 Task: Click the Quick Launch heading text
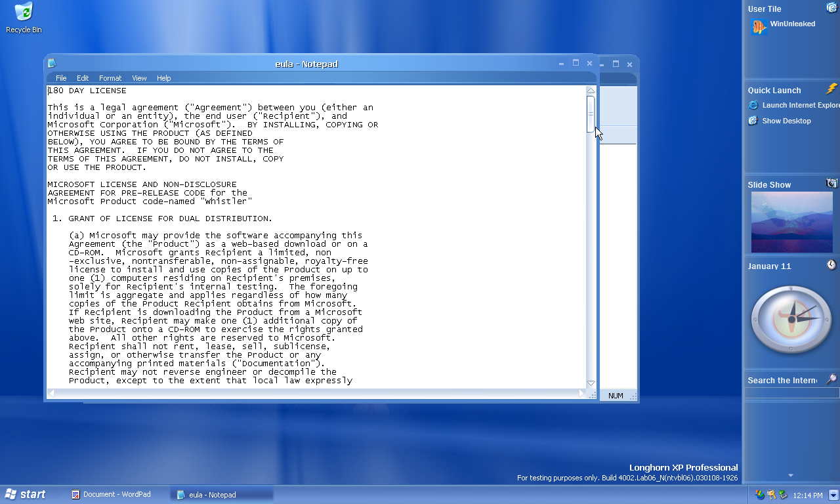pyautogui.click(x=774, y=91)
